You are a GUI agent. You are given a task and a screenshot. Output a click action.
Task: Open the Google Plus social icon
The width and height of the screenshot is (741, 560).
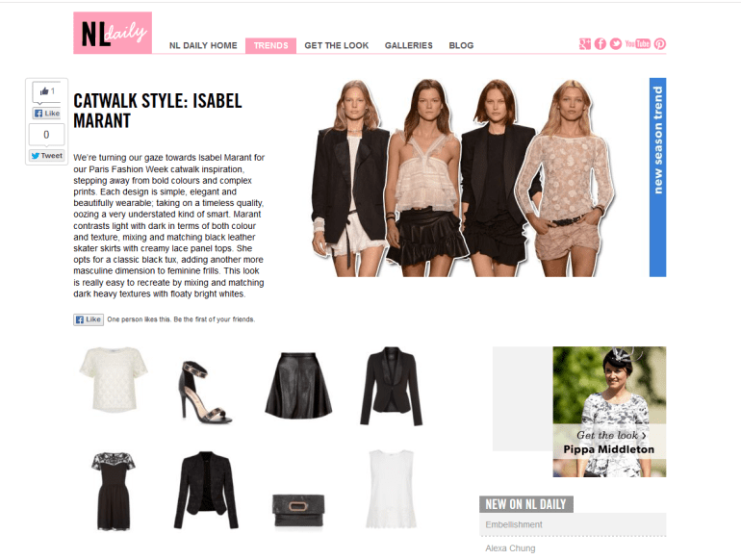(585, 44)
